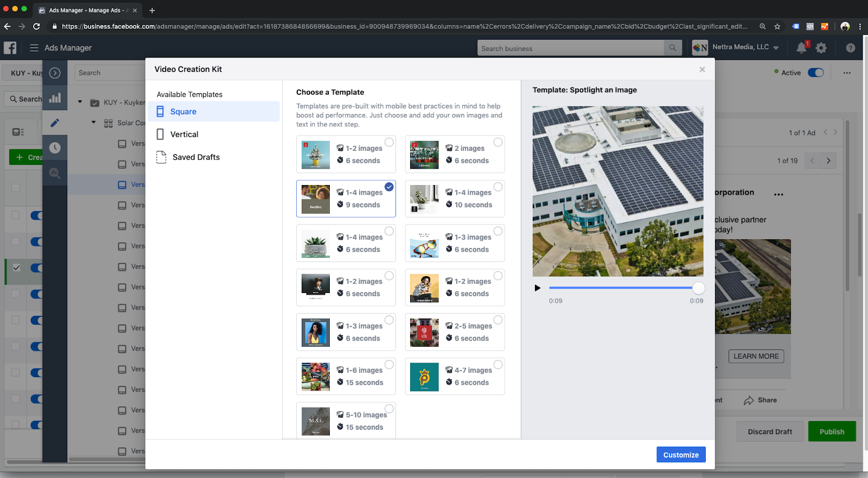The width and height of the screenshot is (868, 478).
Task: Select the 5-10 images 15 seconds template
Action: (x=346, y=420)
